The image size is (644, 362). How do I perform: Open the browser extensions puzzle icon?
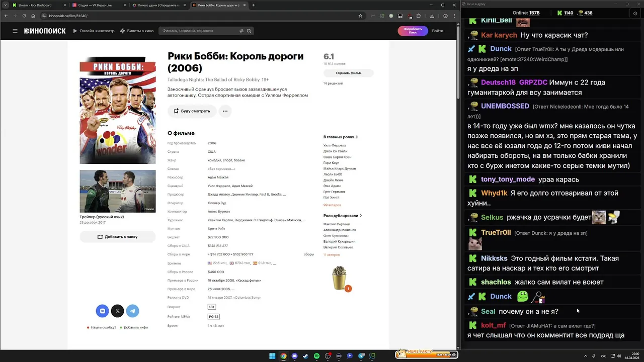tap(418, 16)
